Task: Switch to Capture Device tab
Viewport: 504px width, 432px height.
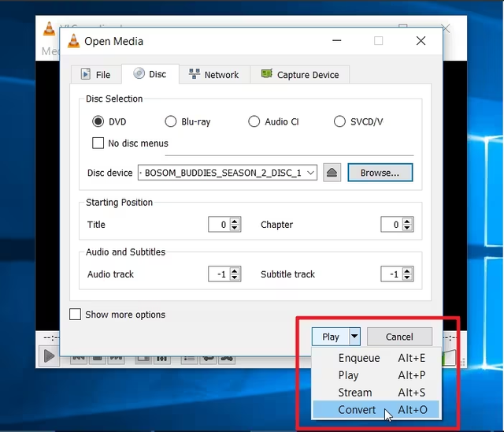Action: coord(300,75)
